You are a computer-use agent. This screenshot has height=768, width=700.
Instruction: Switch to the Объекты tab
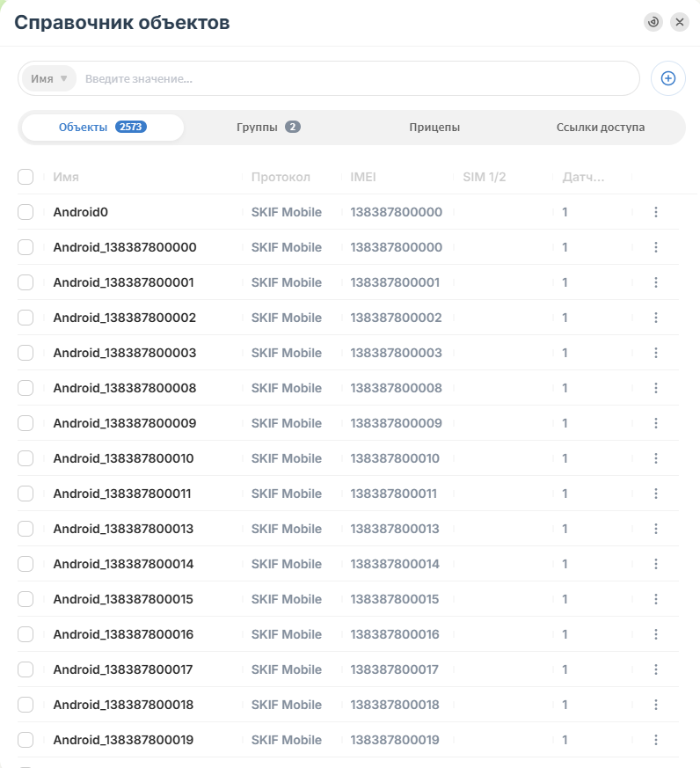pos(103,128)
